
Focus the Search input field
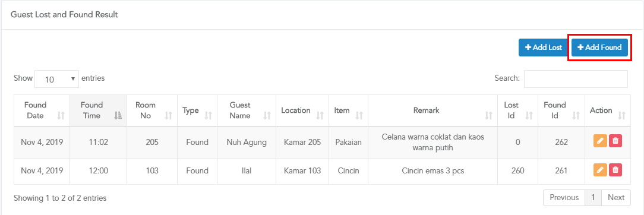coord(576,79)
